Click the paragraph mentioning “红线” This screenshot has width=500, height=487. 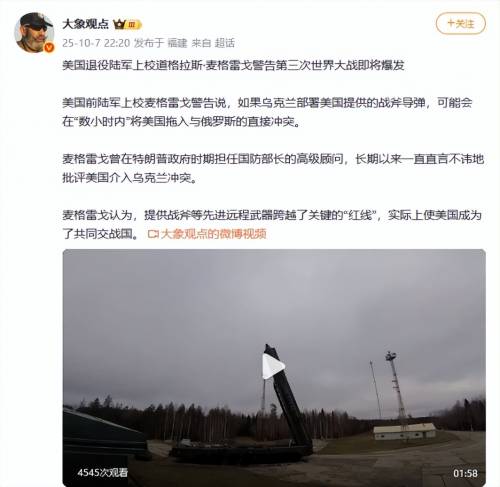coord(272,224)
